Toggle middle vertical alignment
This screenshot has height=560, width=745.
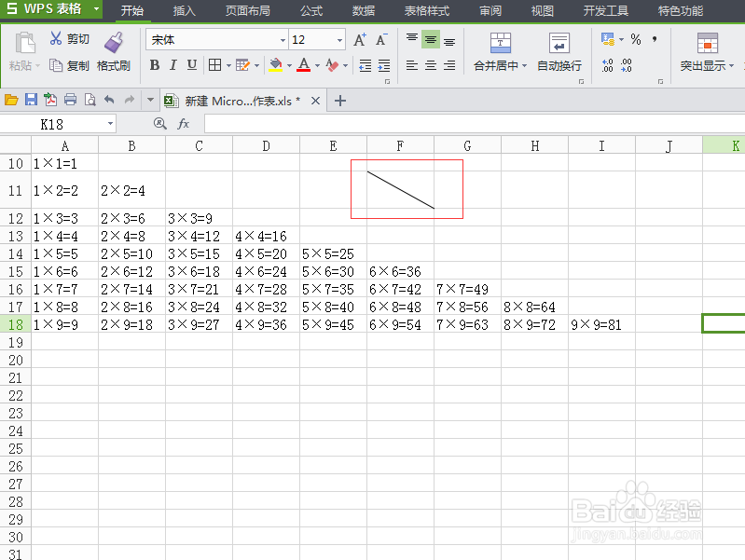(x=431, y=40)
